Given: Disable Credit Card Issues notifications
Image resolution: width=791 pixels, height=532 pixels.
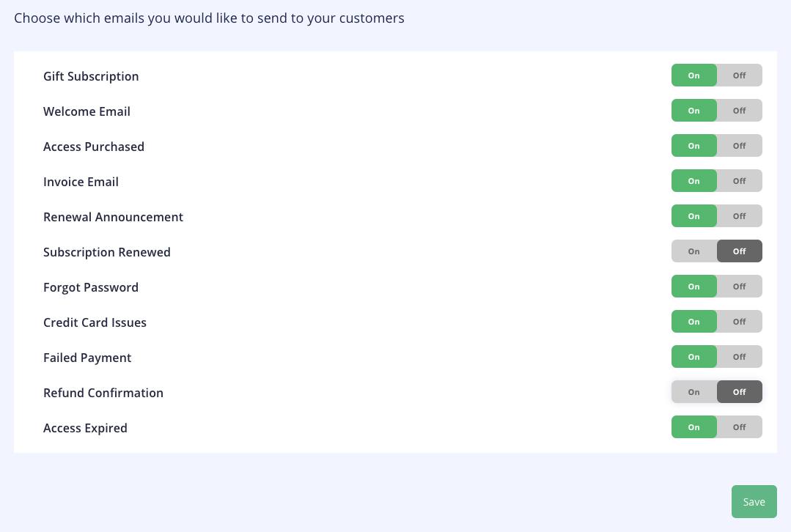Looking at the screenshot, I should [x=739, y=321].
